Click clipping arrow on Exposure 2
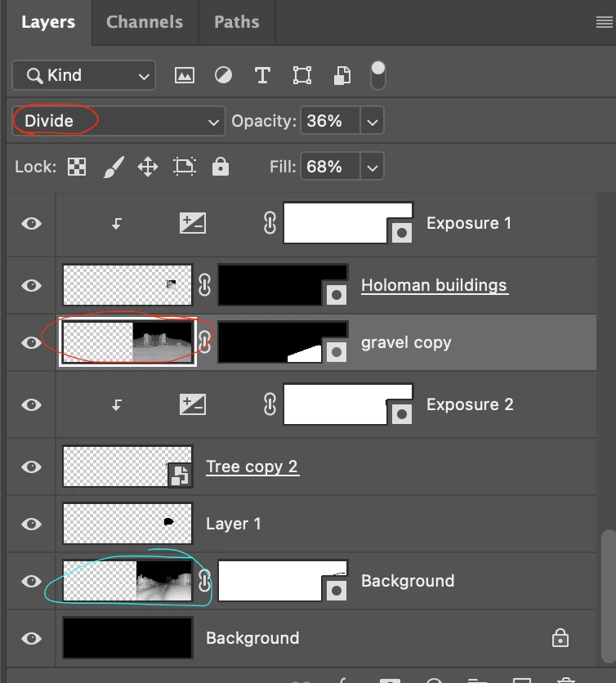This screenshot has height=683, width=616. tap(116, 405)
